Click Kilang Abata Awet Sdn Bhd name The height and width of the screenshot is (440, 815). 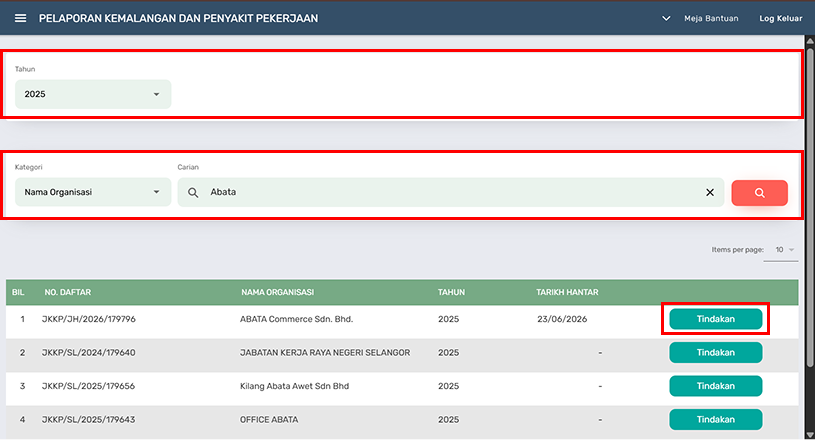click(x=294, y=386)
